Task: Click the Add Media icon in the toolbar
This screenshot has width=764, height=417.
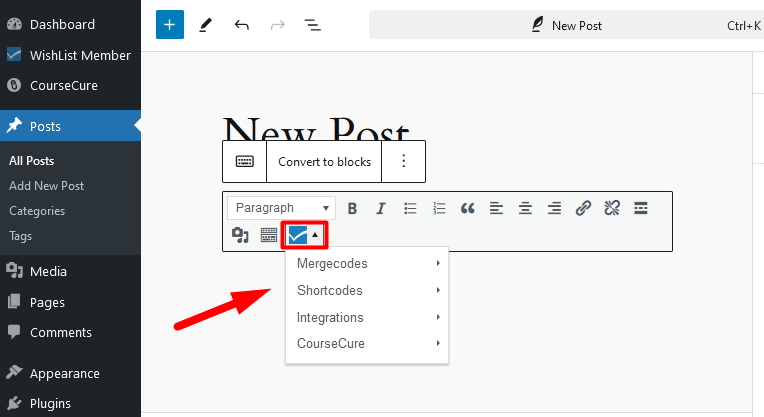Action: (x=240, y=235)
